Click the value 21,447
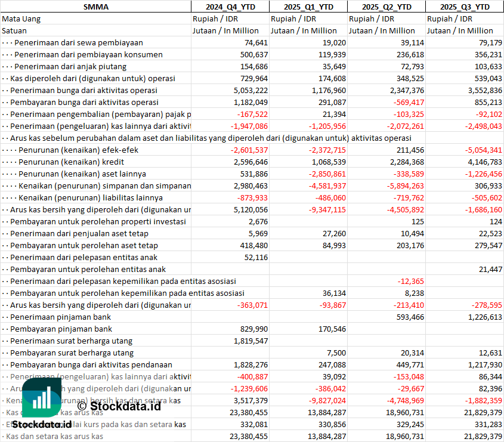Viewport: 504px width, 442px height. pos(490,269)
